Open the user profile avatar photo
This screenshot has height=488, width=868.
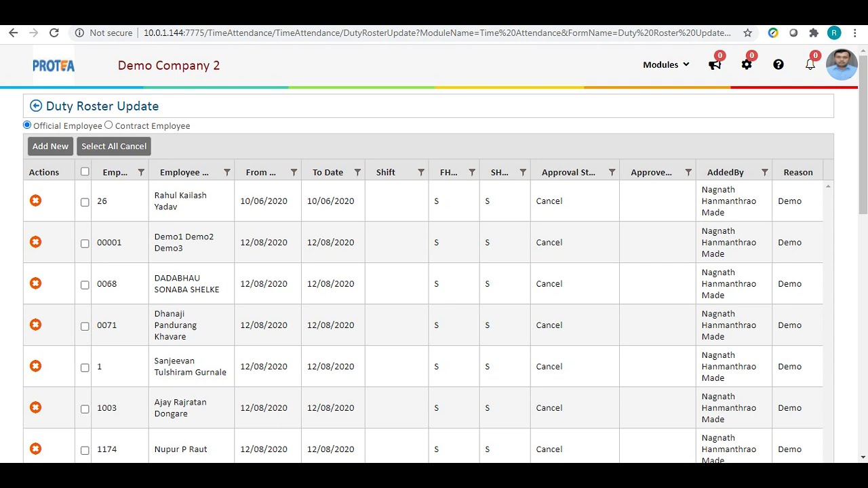pos(842,65)
